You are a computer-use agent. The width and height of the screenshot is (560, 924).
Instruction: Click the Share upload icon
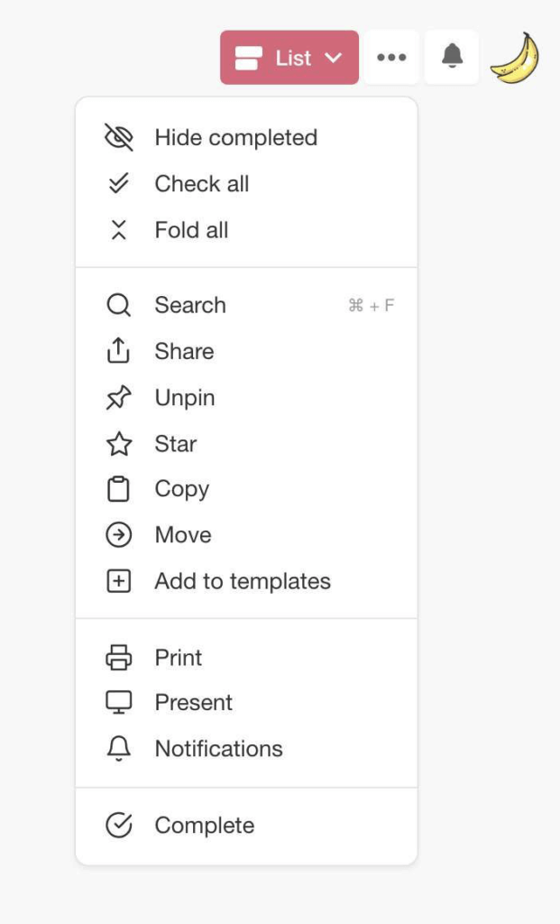click(x=119, y=352)
